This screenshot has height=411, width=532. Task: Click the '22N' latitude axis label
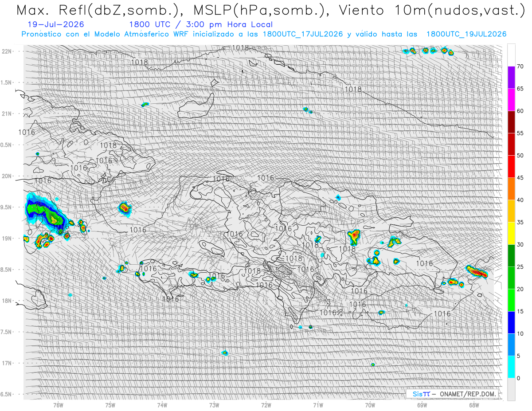pyautogui.click(x=7, y=51)
